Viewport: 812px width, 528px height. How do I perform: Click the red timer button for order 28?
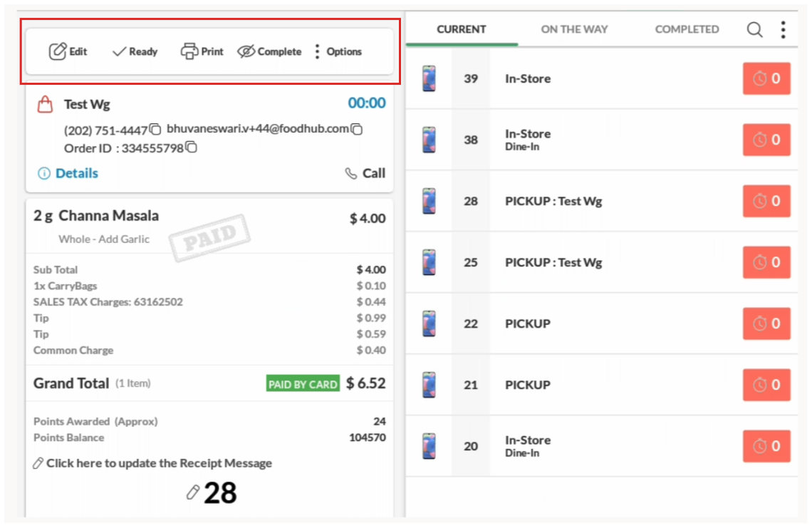click(x=766, y=201)
